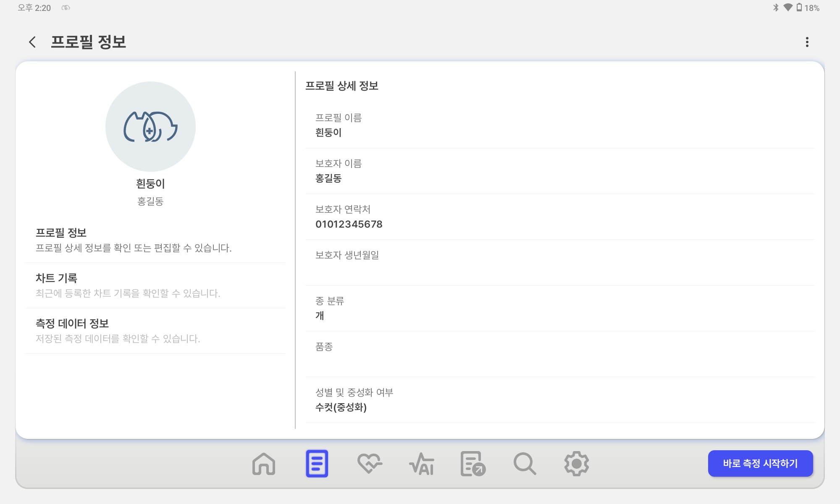
Task: Click the 바로 측정 시작하기 button
Action: (x=760, y=463)
